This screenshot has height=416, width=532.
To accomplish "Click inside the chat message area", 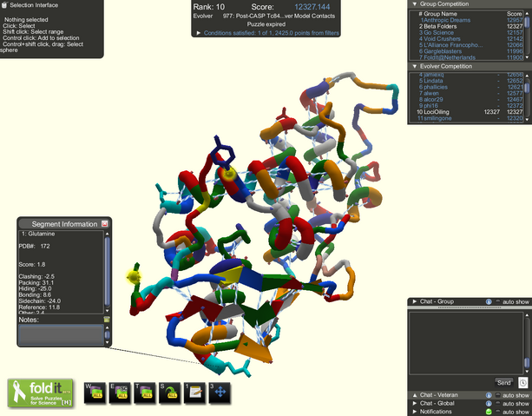I will pos(467,343).
